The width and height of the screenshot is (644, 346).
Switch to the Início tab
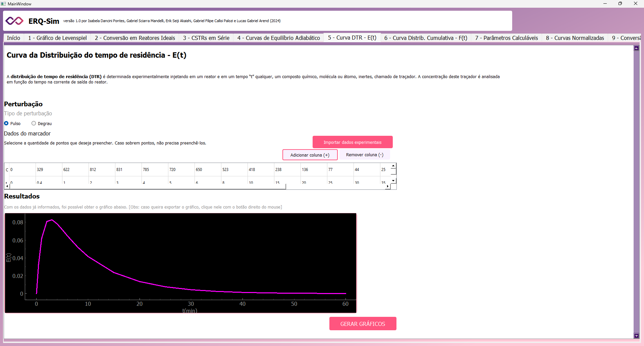(13, 38)
